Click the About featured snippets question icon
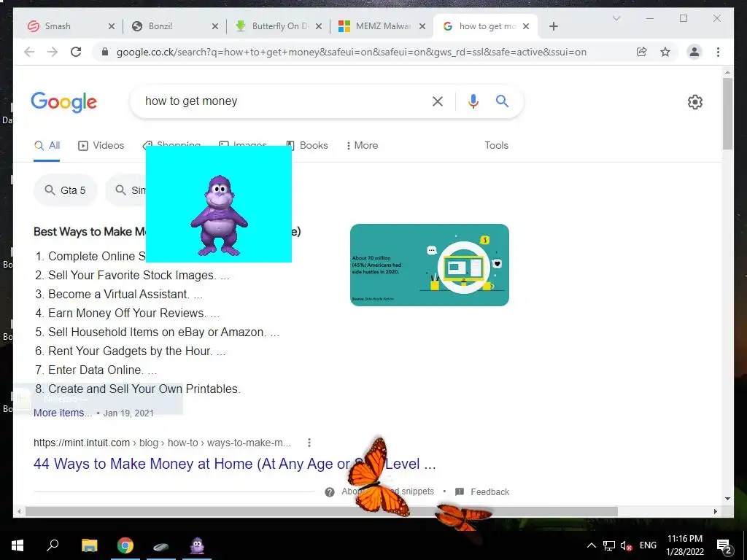 [x=330, y=492]
